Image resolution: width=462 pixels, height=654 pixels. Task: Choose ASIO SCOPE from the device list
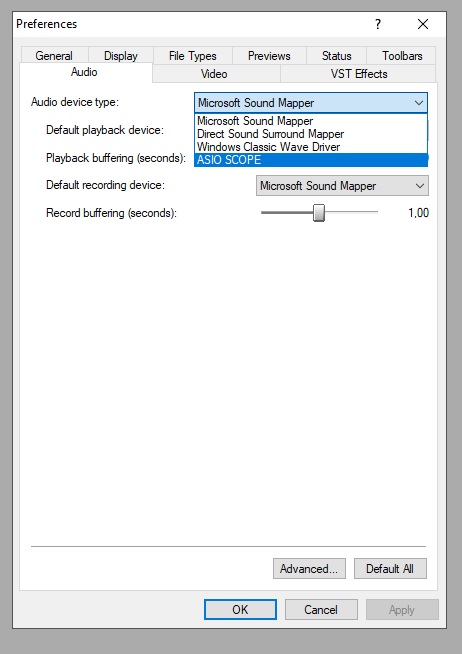311,160
